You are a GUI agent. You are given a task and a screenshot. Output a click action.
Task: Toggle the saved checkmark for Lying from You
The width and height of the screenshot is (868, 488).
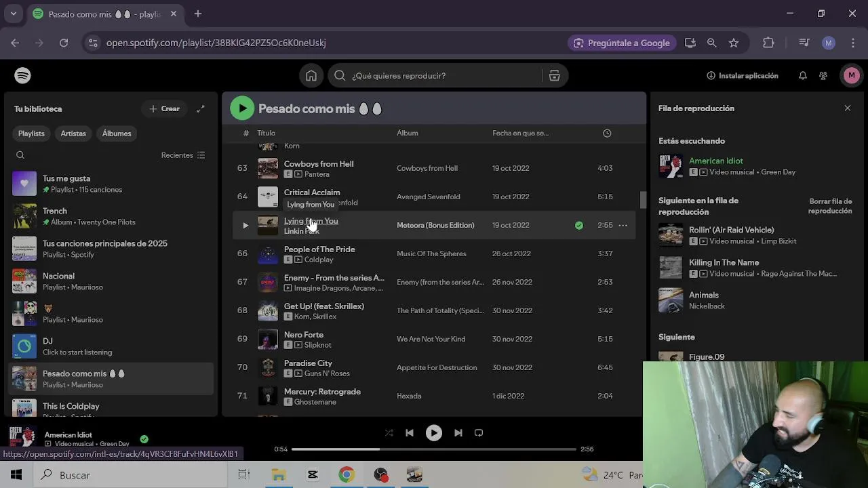tap(579, 225)
